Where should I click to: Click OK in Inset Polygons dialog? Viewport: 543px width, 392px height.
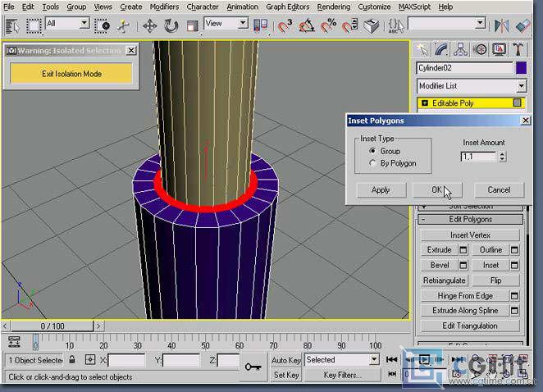pyautogui.click(x=437, y=190)
